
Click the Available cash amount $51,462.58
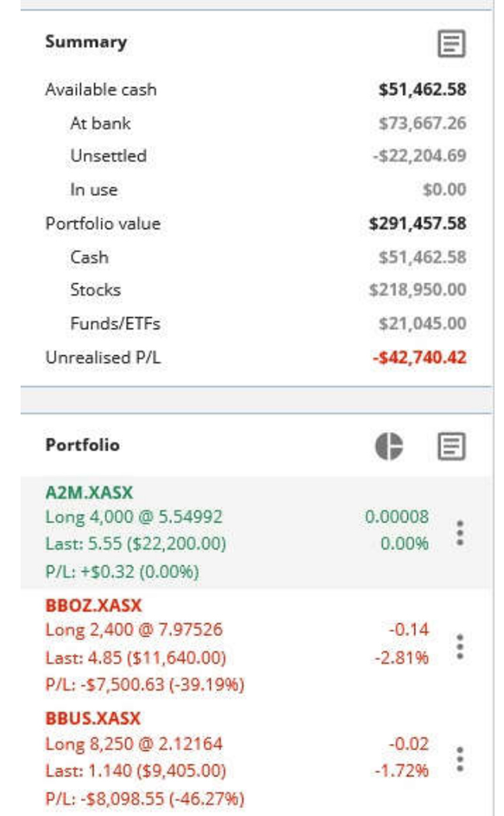(422, 90)
